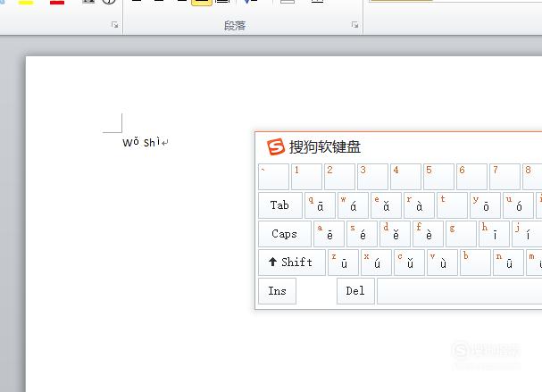Click the number 4 key
The width and height of the screenshot is (542, 392).
coord(405,177)
